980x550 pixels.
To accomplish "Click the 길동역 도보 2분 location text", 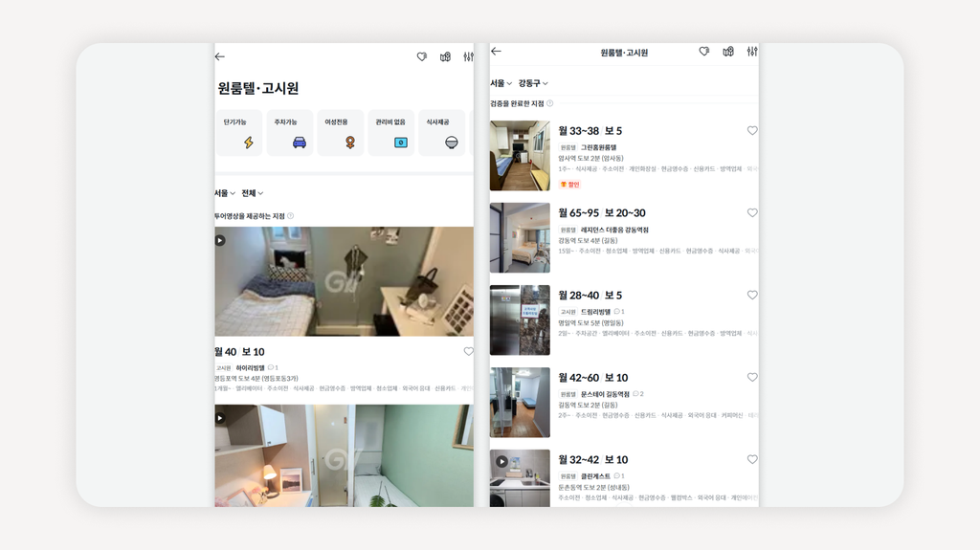I will tap(589, 405).
